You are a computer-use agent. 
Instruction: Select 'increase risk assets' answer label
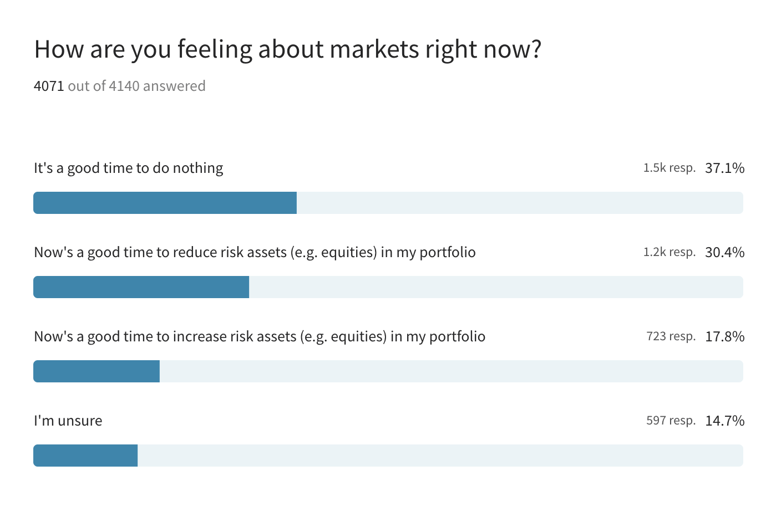[x=260, y=336]
